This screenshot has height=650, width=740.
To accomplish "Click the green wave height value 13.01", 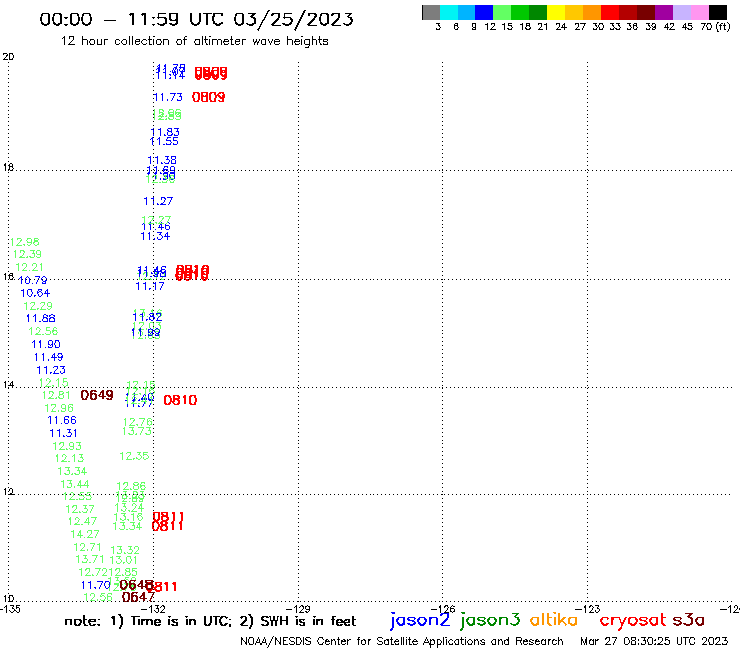I will coord(123,560).
